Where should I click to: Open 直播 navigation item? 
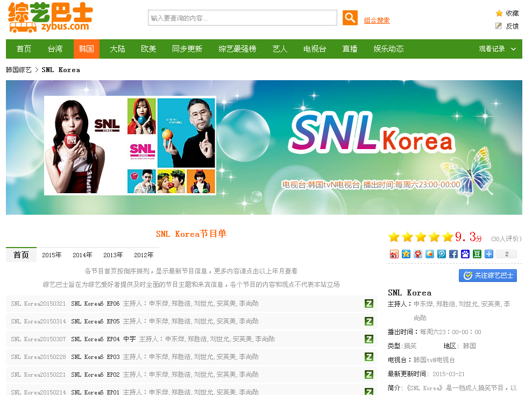click(350, 49)
